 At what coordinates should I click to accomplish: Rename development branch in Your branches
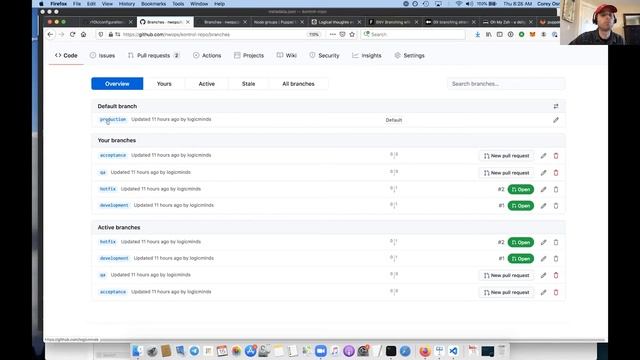click(x=543, y=206)
